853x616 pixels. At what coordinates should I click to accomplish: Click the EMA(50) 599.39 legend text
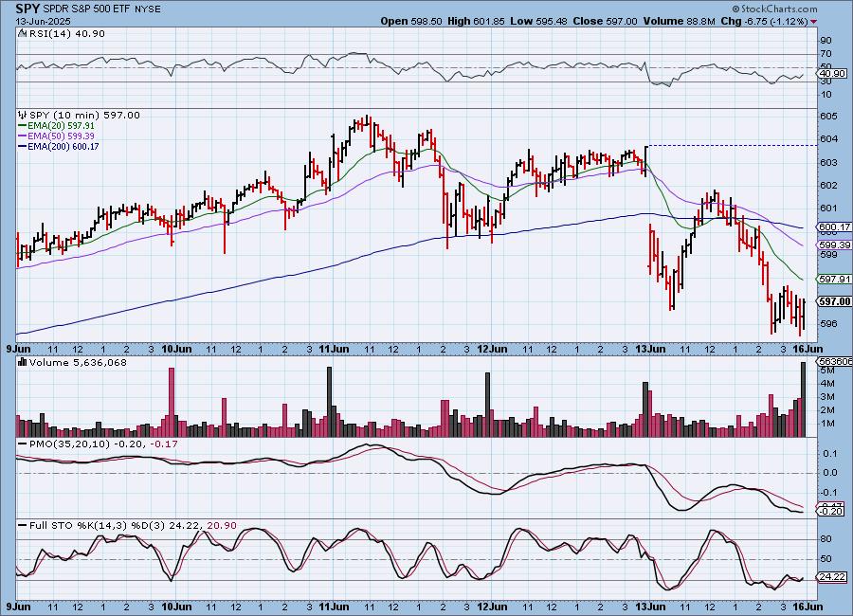[61, 136]
